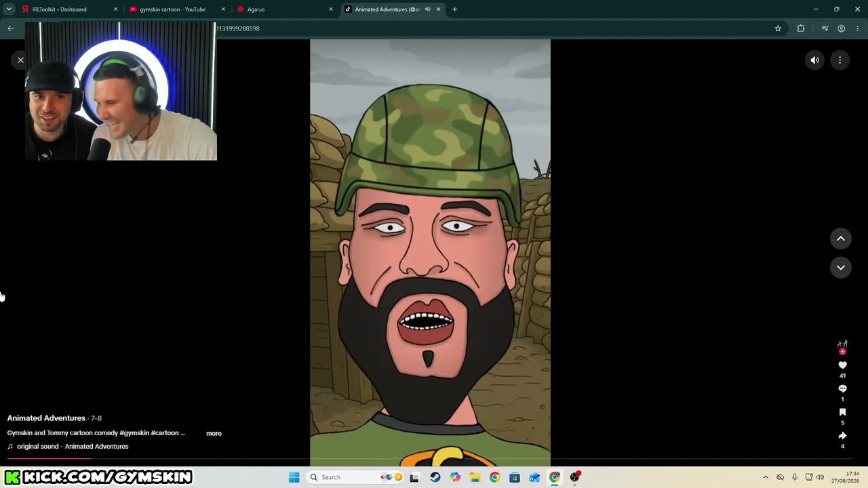The width and height of the screenshot is (868, 488).
Task: Mute the tab via its audio icon
Action: click(x=427, y=9)
